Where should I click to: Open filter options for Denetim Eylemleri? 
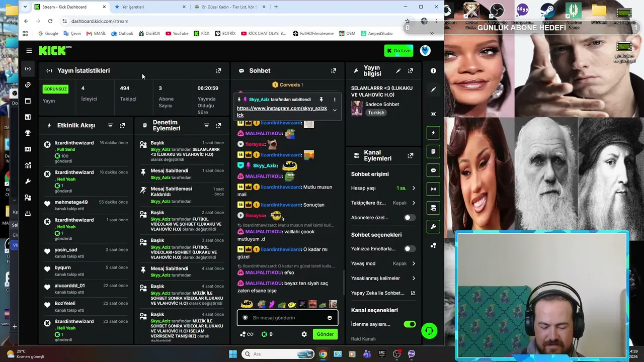(x=206, y=125)
